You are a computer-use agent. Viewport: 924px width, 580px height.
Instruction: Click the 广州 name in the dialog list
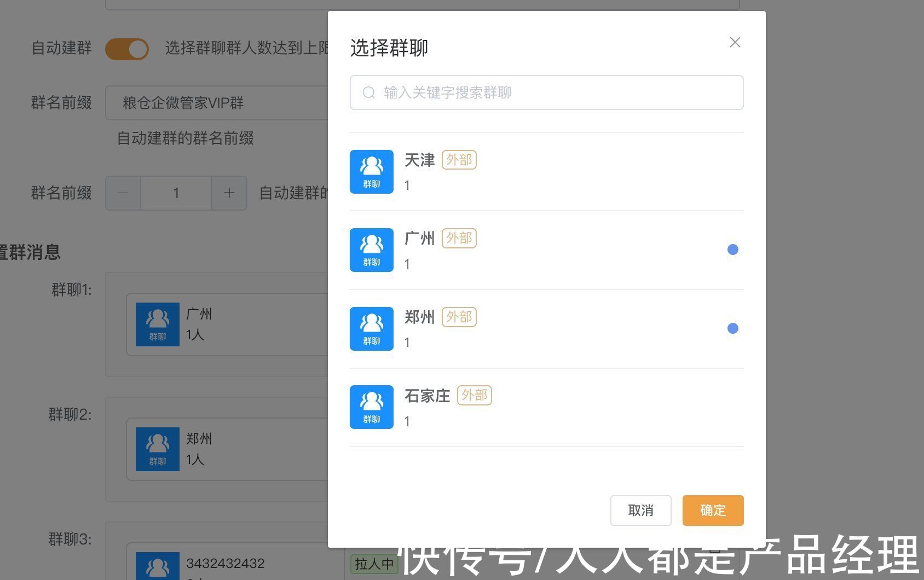(x=420, y=238)
